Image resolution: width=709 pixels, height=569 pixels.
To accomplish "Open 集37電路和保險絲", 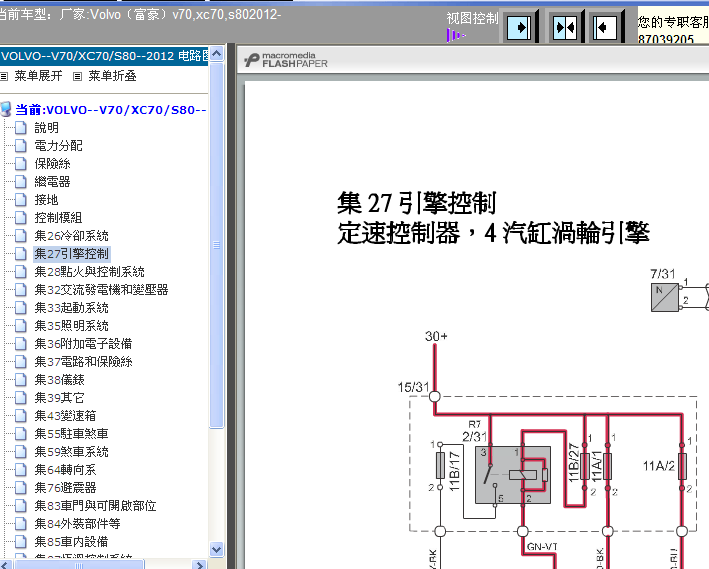I will point(83,362).
